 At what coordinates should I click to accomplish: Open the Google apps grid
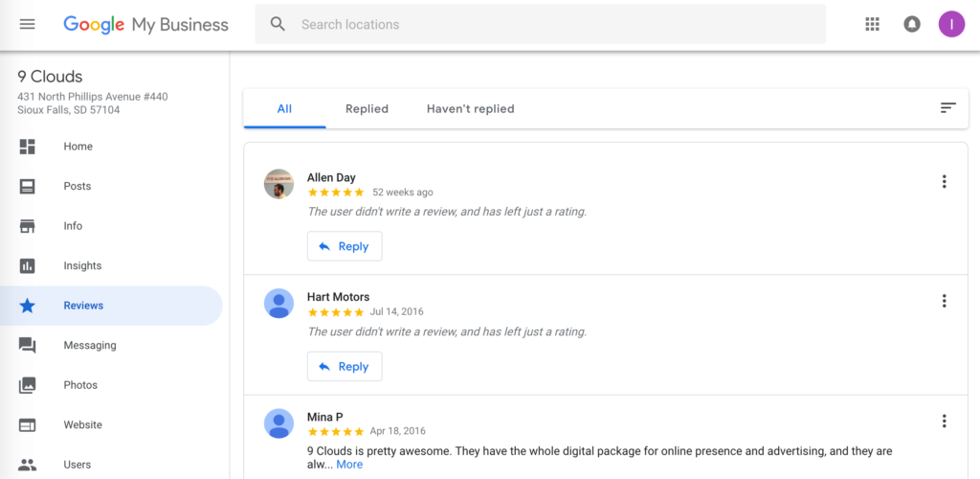(872, 24)
